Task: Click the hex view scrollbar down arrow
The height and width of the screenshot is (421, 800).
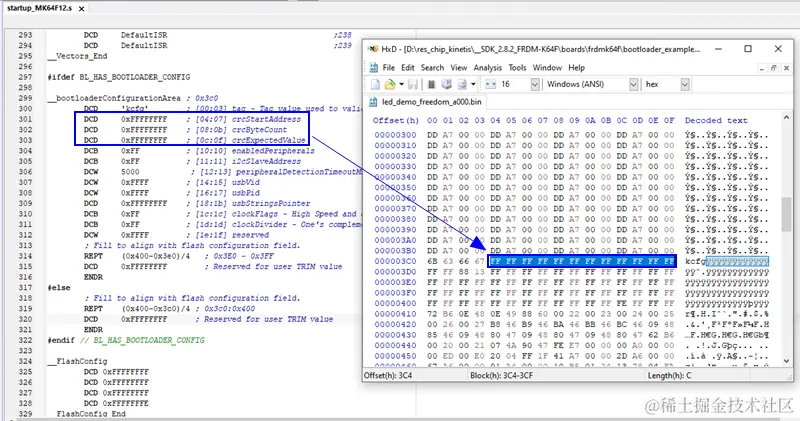Action: point(786,360)
